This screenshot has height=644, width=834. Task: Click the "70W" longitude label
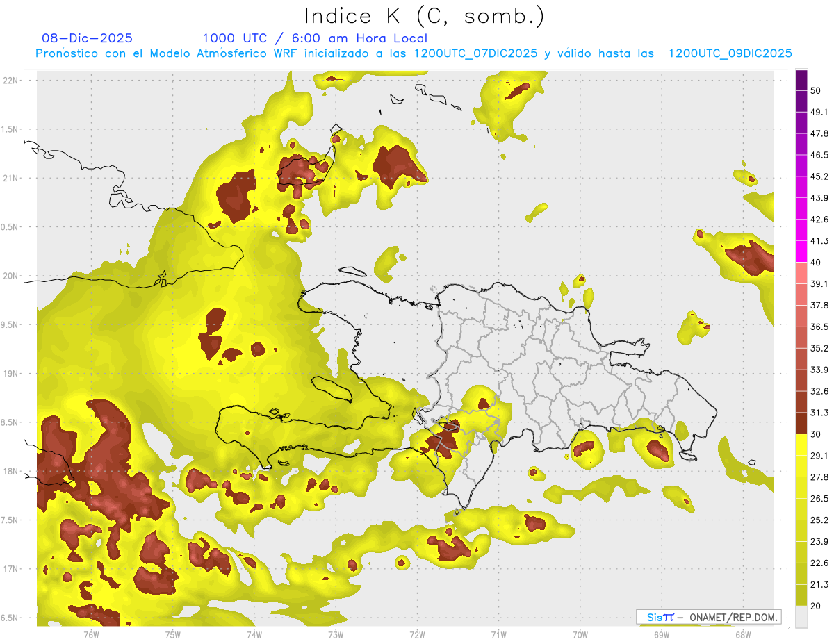pyautogui.click(x=580, y=634)
